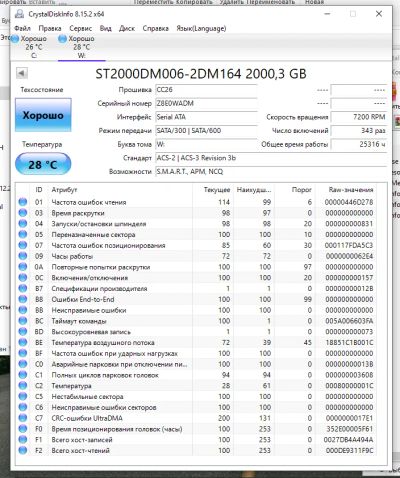Select row Частота ошибок чтения

[x=197, y=202]
